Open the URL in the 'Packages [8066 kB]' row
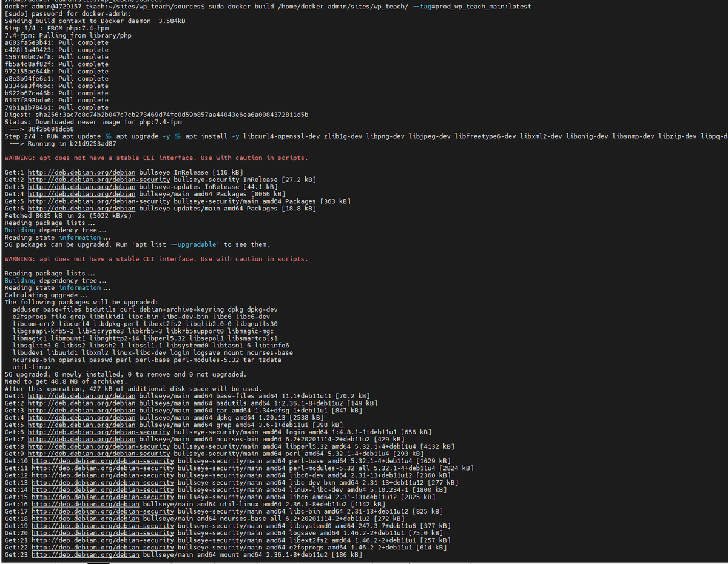Image resolution: width=728 pixels, height=564 pixels. pyautogui.click(x=82, y=194)
